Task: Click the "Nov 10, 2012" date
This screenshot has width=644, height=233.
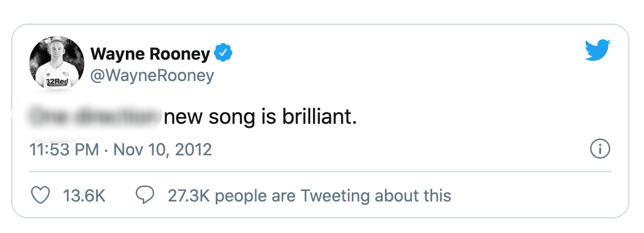Action: click(162, 150)
